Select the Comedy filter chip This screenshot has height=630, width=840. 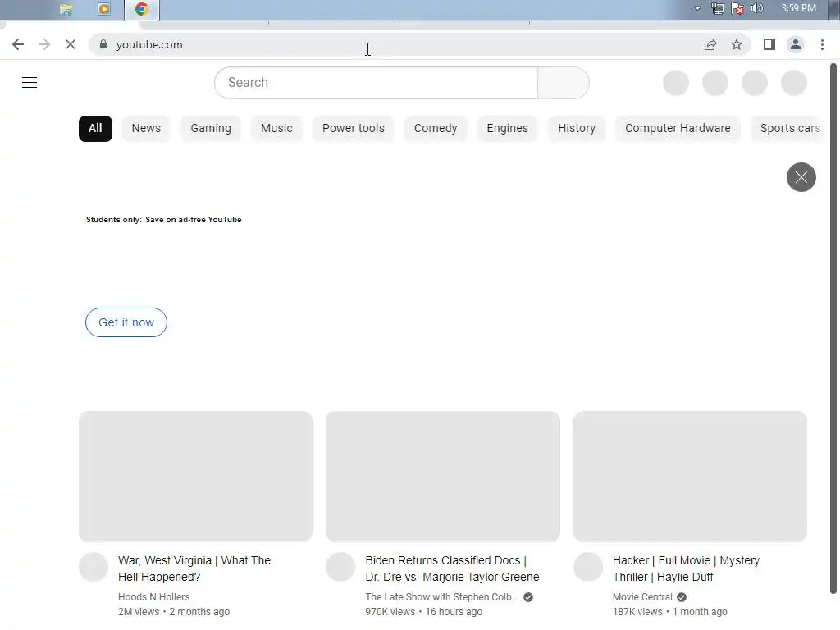(436, 129)
